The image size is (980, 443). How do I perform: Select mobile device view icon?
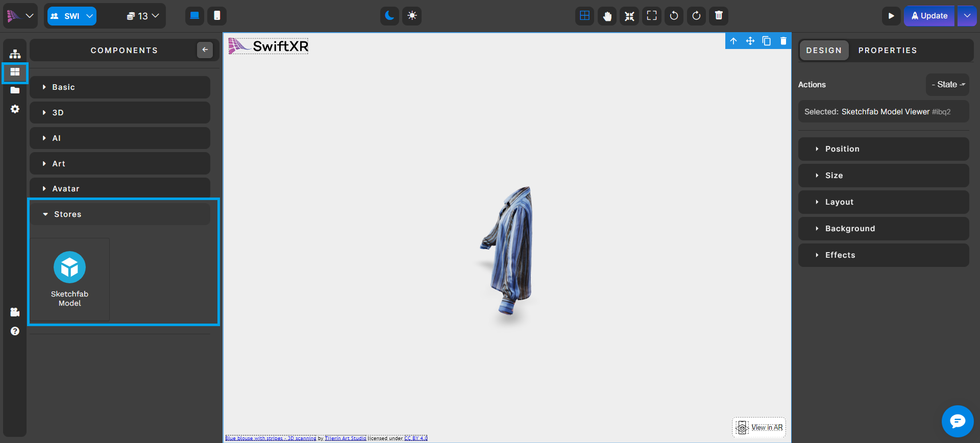coord(217,16)
